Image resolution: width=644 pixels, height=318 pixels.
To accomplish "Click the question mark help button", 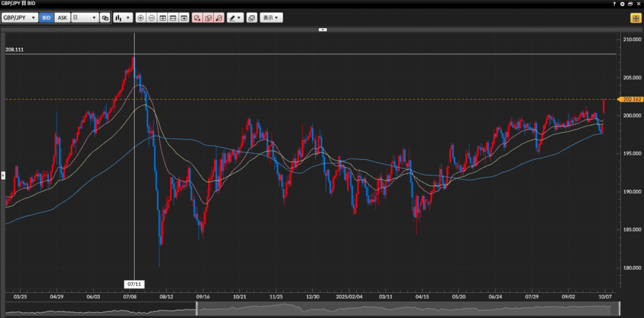I will coord(614,4).
